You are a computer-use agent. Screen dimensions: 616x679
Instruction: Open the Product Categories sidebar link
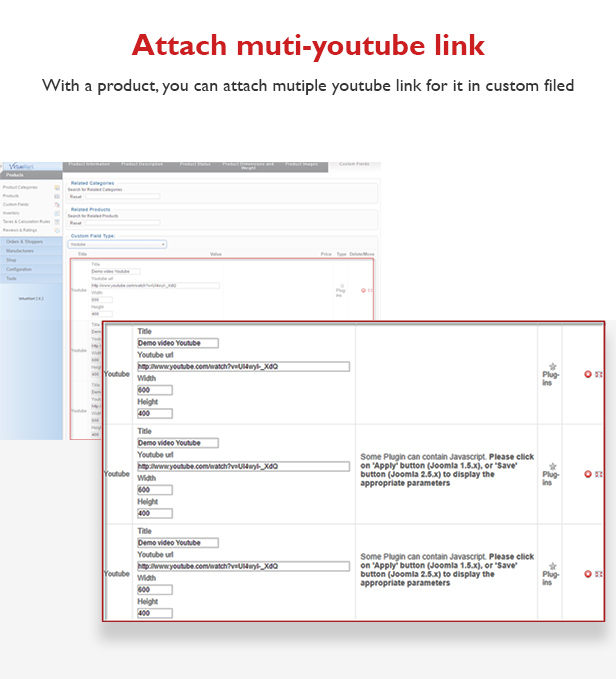[20, 188]
